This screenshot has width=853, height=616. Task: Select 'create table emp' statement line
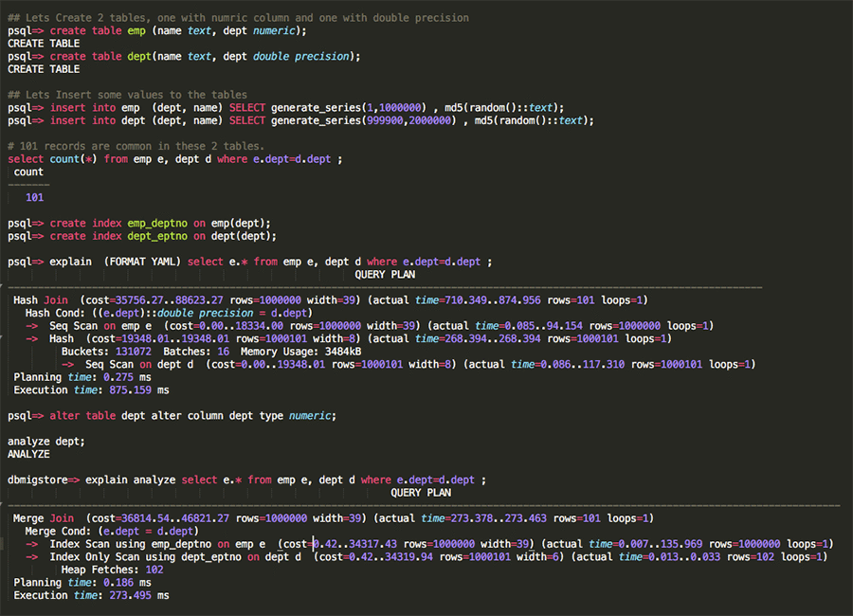tap(157, 31)
